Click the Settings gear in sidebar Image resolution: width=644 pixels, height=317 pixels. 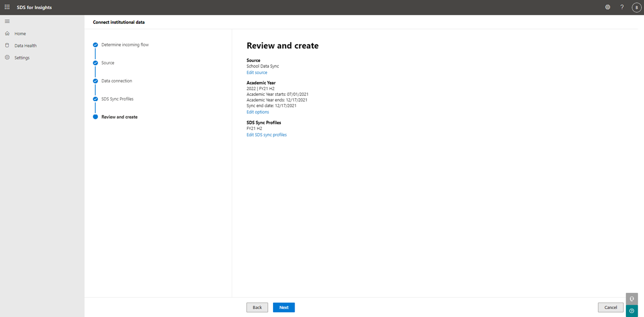tap(7, 58)
